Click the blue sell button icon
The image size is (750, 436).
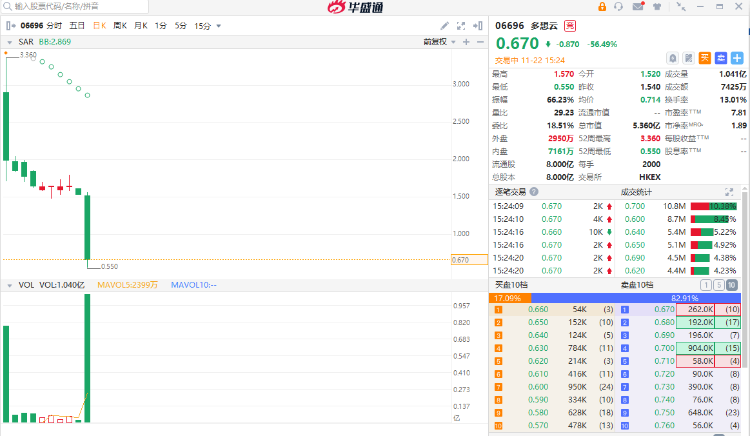click(720, 58)
